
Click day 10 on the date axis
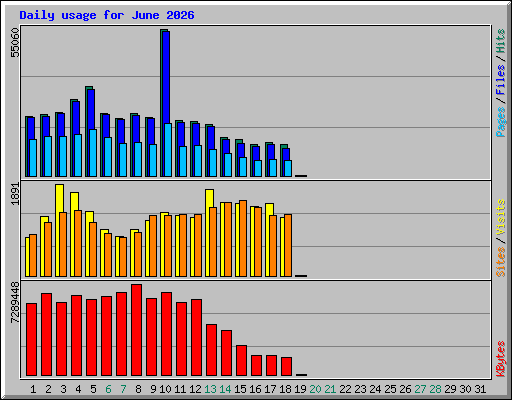(x=165, y=389)
